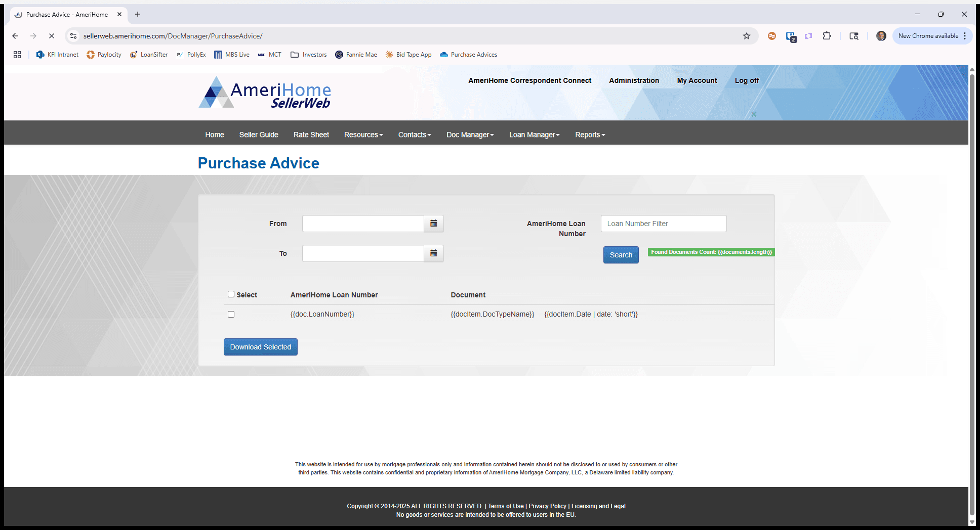
Task: Toggle the Select all checkbox in header
Action: point(231,294)
